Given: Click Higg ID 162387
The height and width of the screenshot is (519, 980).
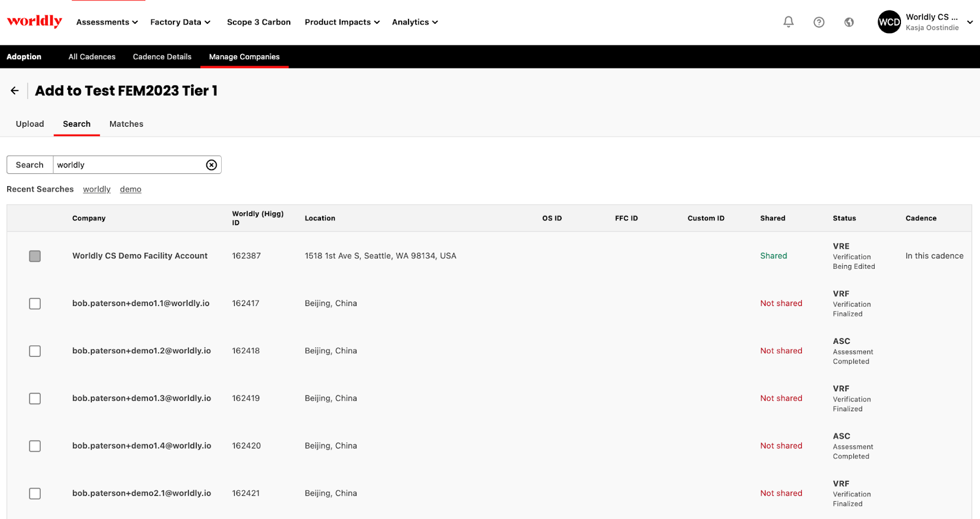Looking at the screenshot, I should (x=246, y=256).
